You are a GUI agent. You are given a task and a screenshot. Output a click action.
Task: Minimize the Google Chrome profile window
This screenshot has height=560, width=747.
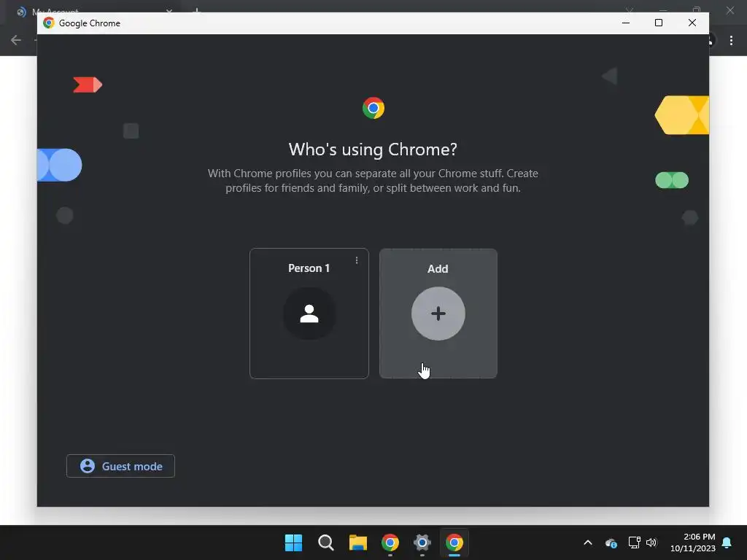coord(625,23)
